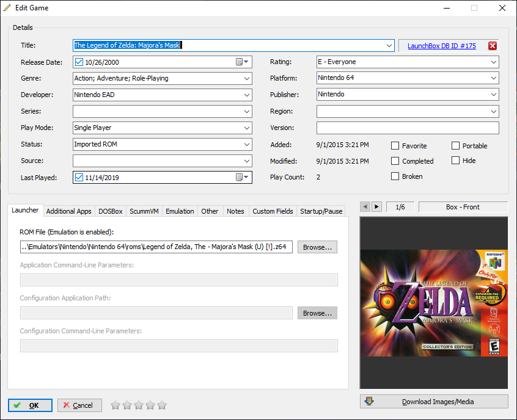Screen dimensions: 517x420
Task: Browse for the ROM file
Action: tap(317, 247)
